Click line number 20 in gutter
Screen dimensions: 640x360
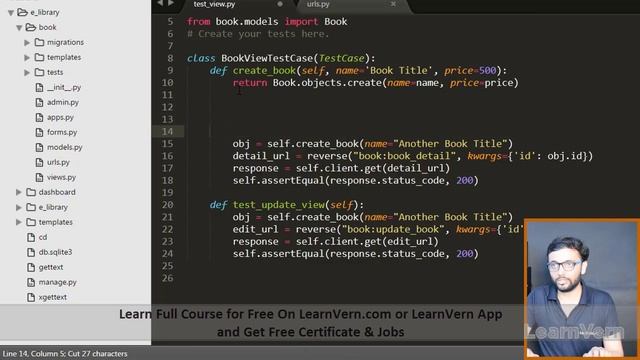tap(167, 205)
